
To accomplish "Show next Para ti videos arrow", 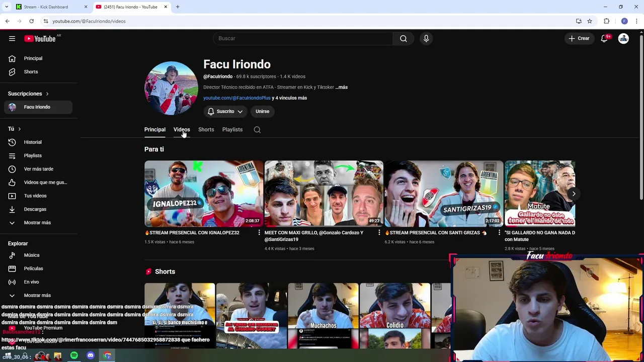I will coord(574,194).
